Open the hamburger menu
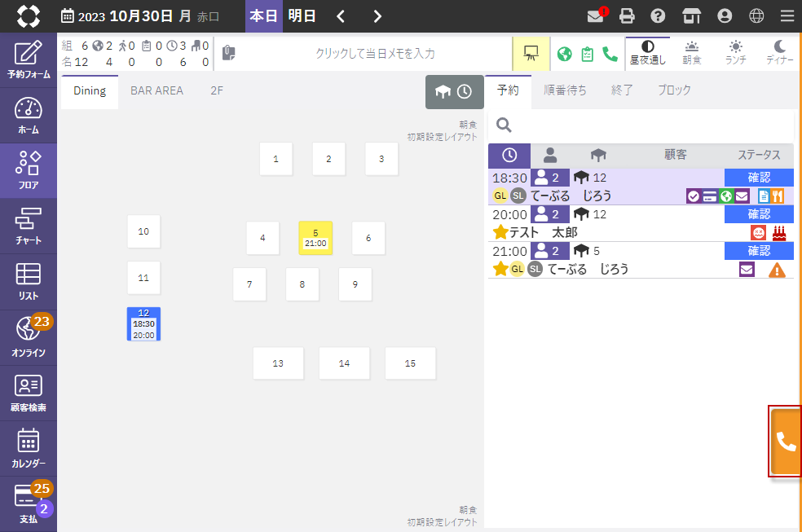 click(787, 16)
